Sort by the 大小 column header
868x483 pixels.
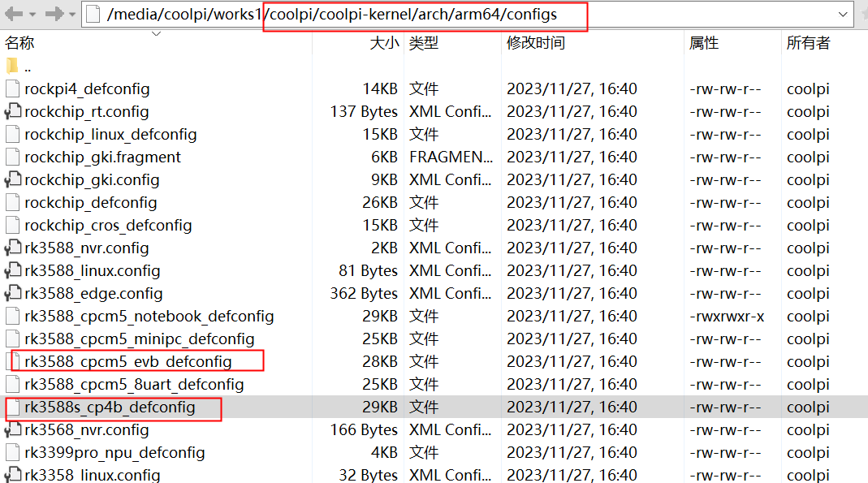tap(384, 42)
